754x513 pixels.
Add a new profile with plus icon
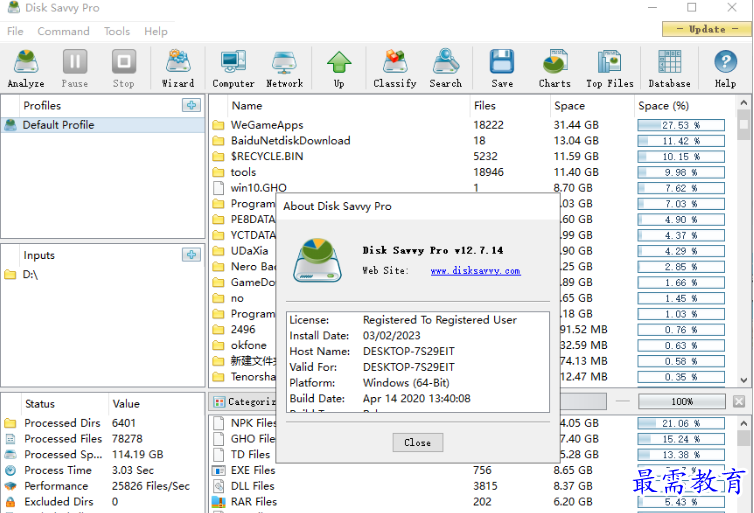(191, 105)
